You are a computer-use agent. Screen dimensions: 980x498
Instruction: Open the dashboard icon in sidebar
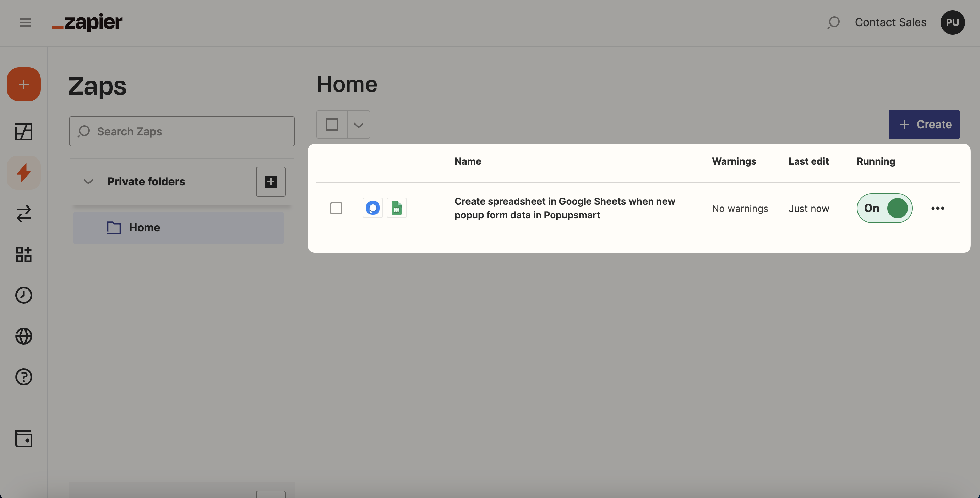click(23, 132)
